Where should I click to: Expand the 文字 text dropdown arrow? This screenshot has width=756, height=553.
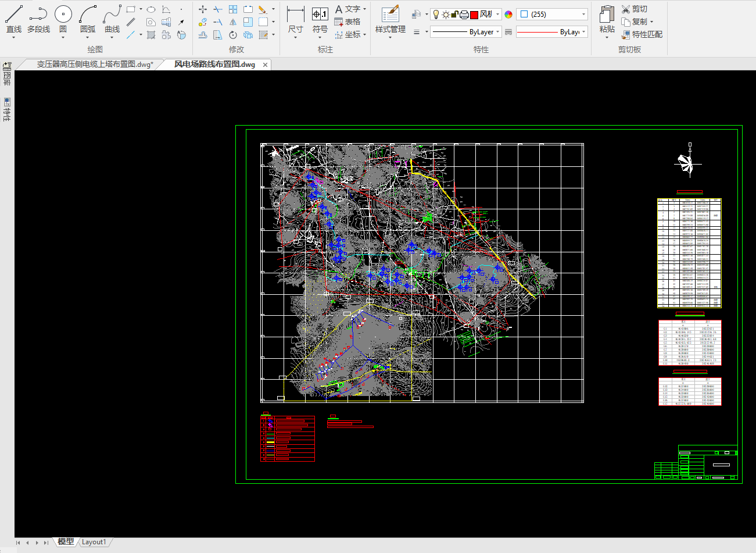click(365, 9)
